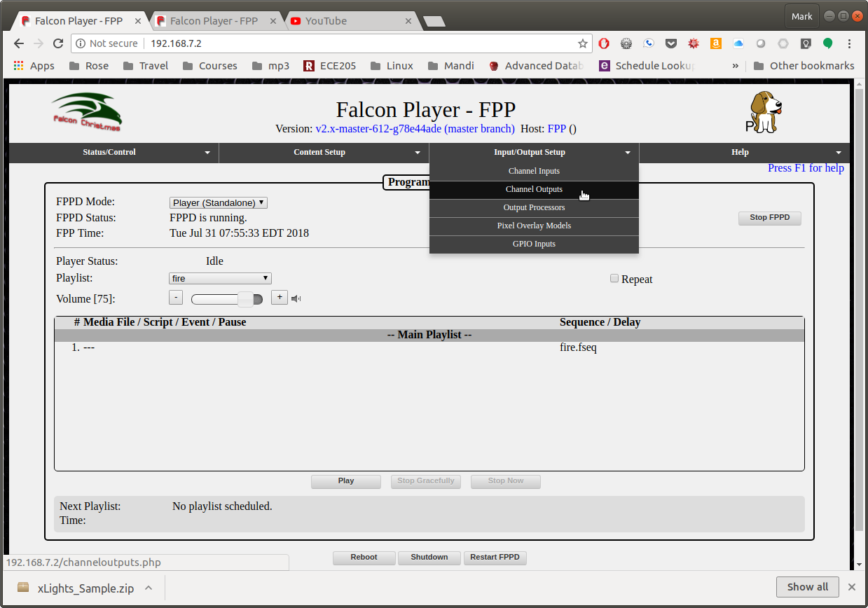Click the FPP dog mascot image

(x=763, y=111)
